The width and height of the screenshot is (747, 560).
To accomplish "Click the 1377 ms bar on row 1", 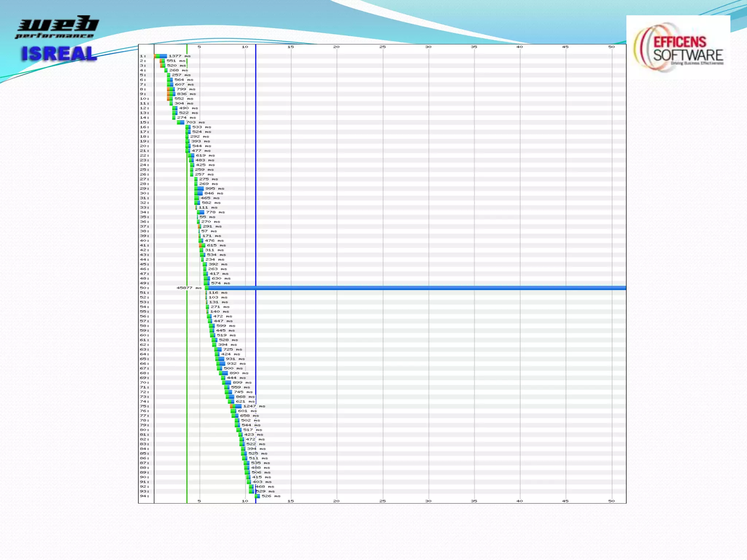I will [x=160, y=56].
